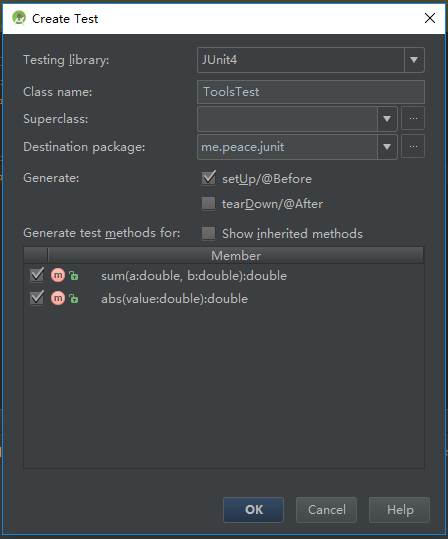Expand the Destination package dropdown arrow
This screenshot has height=539, width=448.
387,147
